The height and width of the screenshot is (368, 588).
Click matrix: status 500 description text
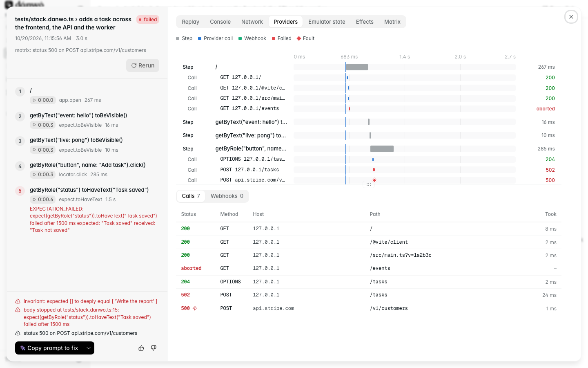pyautogui.click(x=80, y=50)
